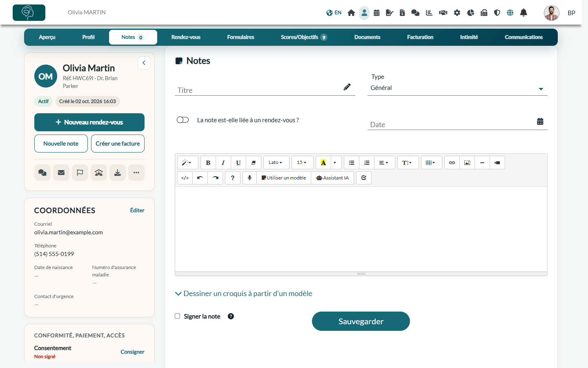The height and width of the screenshot is (368, 588).
Task: Click Créer une facture button
Action: (118, 144)
